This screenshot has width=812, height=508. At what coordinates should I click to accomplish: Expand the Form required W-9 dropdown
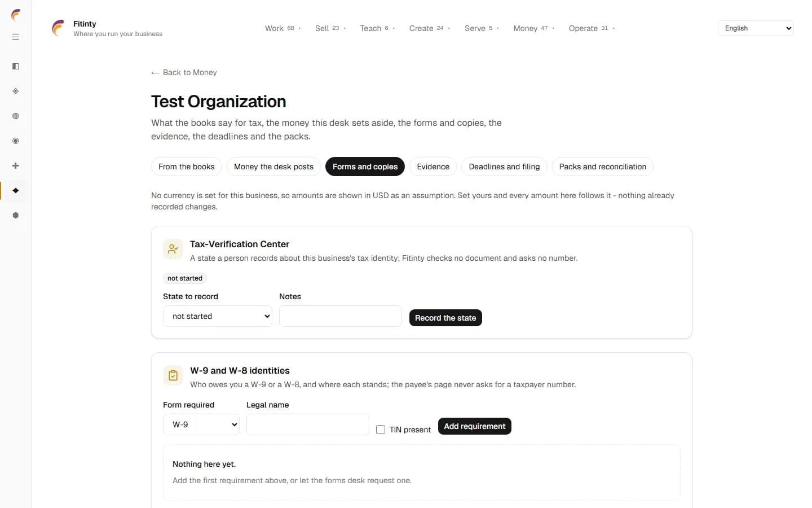[201, 424]
